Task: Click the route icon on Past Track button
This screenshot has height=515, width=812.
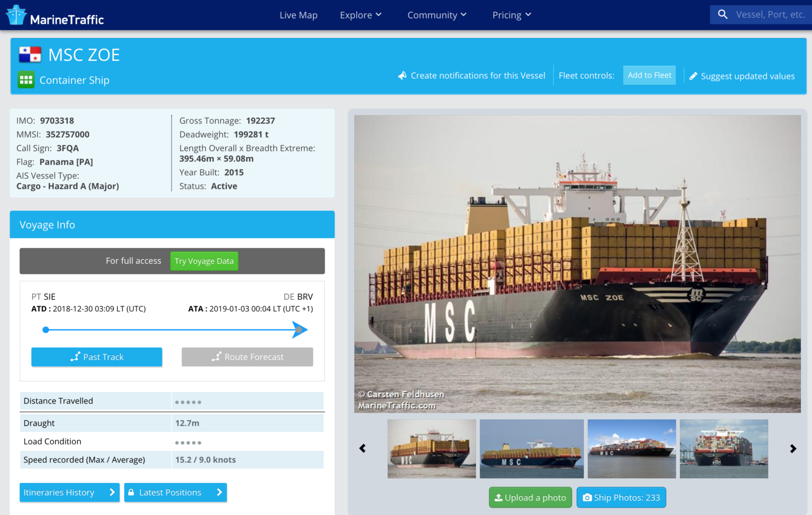Action: pyautogui.click(x=75, y=357)
